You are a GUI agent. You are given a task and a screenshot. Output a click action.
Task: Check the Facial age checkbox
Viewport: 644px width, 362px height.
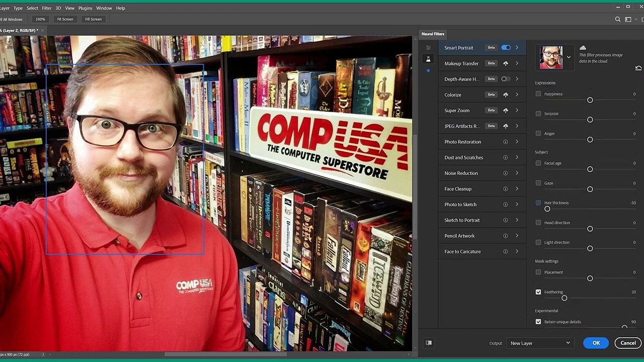(x=538, y=163)
